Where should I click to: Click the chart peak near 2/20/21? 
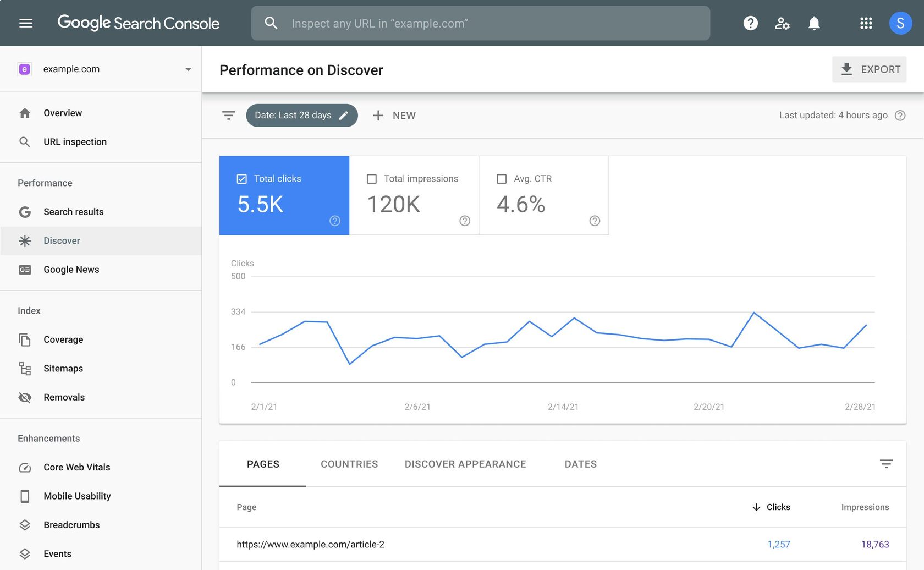coord(754,313)
